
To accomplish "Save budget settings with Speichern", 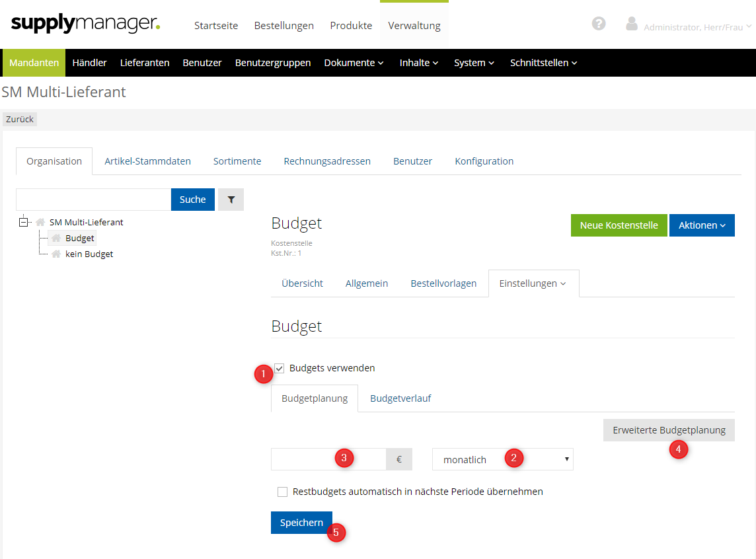I will click(x=301, y=523).
